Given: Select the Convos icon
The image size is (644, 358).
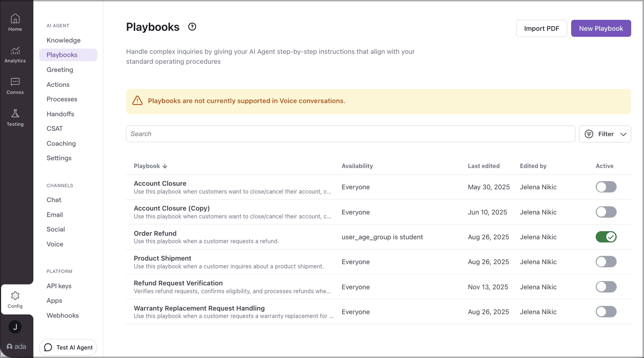Looking at the screenshot, I should [x=15, y=82].
